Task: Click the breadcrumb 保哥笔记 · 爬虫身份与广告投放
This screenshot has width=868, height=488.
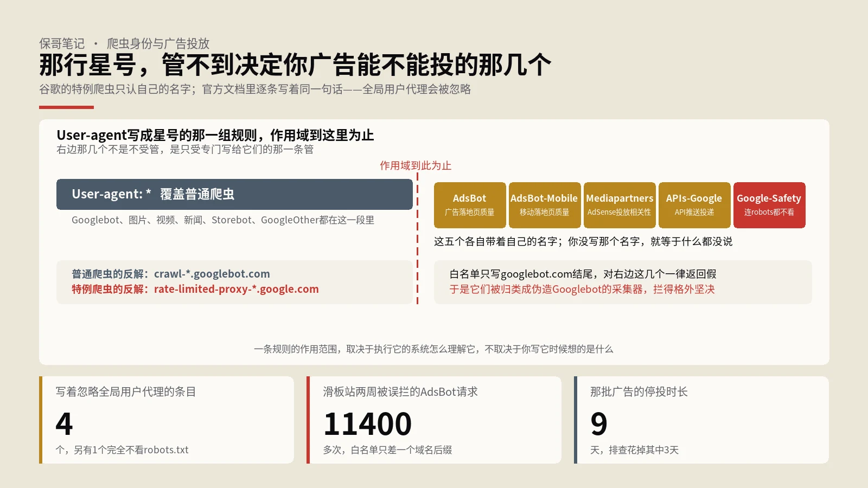Action: tap(124, 43)
